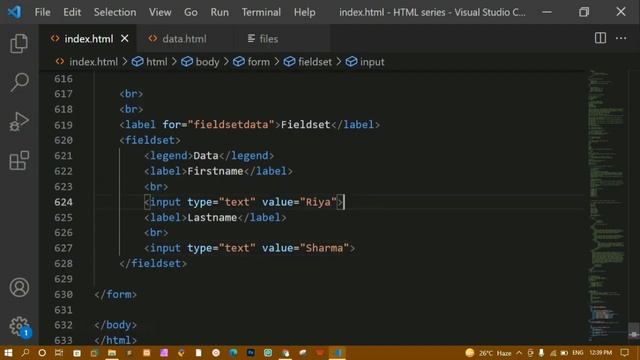Click the closing fieldset tag
The height and width of the screenshot is (360, 640).
point(153,264)
